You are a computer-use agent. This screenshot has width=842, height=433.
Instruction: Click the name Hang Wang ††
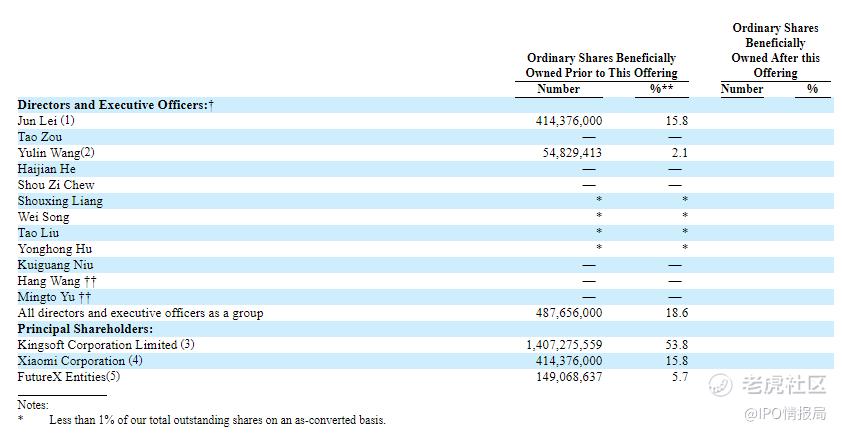57,281
